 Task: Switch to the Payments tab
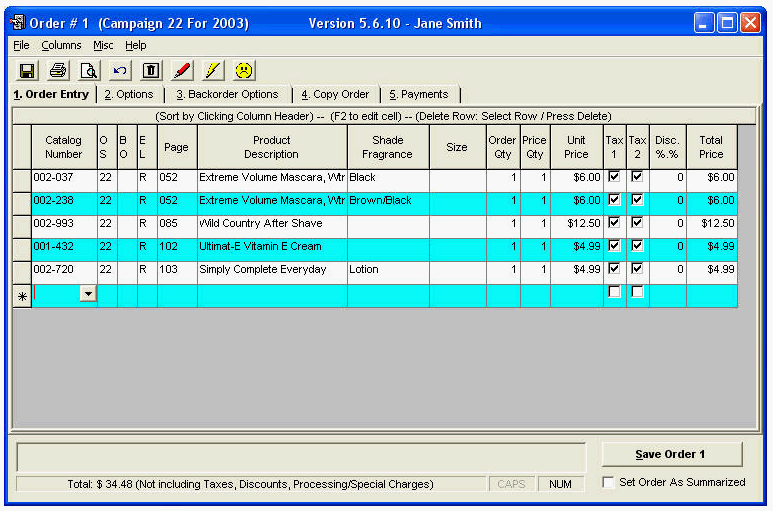418,94
